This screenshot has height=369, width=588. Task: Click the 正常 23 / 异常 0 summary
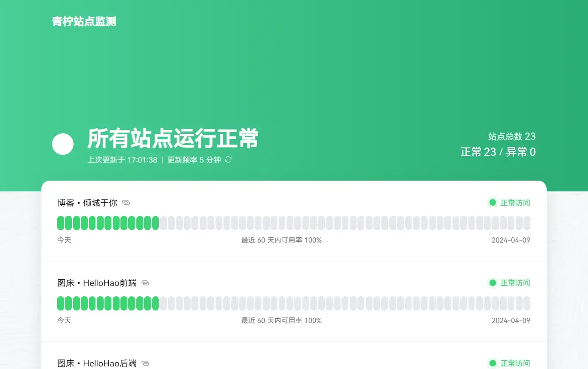[498, 152]
